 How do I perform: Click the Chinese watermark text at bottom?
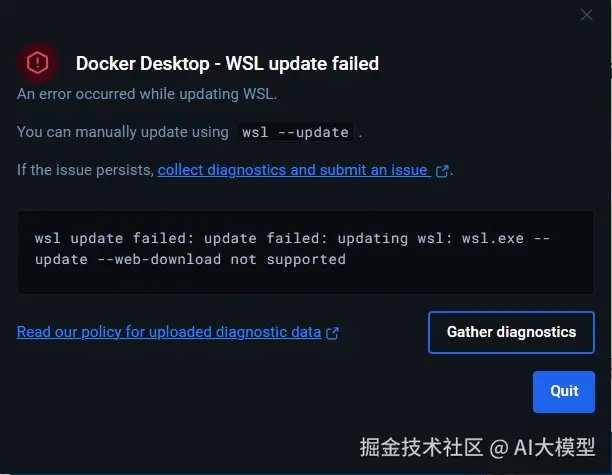tap(477, 447)
